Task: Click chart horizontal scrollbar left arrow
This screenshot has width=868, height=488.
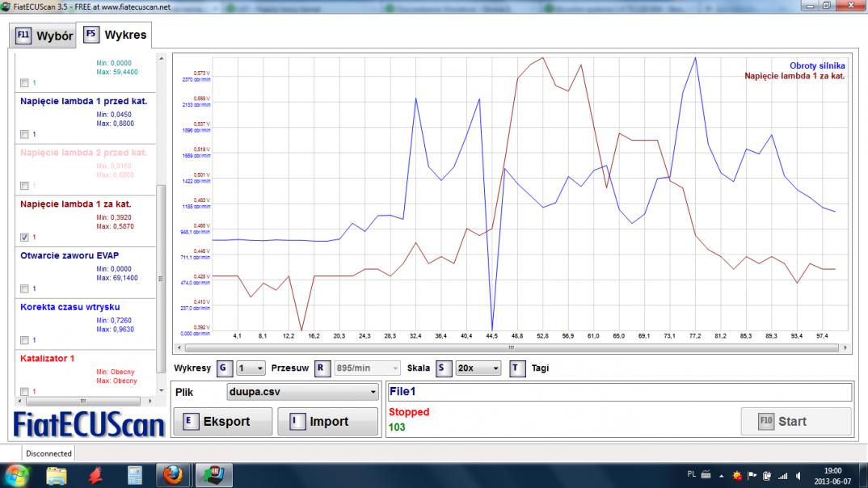Action: (x=179, y=348)
